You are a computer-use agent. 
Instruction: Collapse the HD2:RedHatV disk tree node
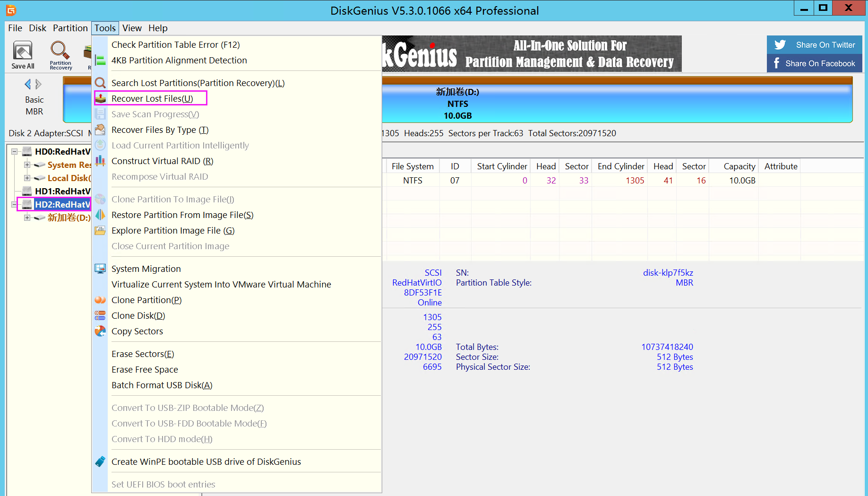click(x=14, y=205)
